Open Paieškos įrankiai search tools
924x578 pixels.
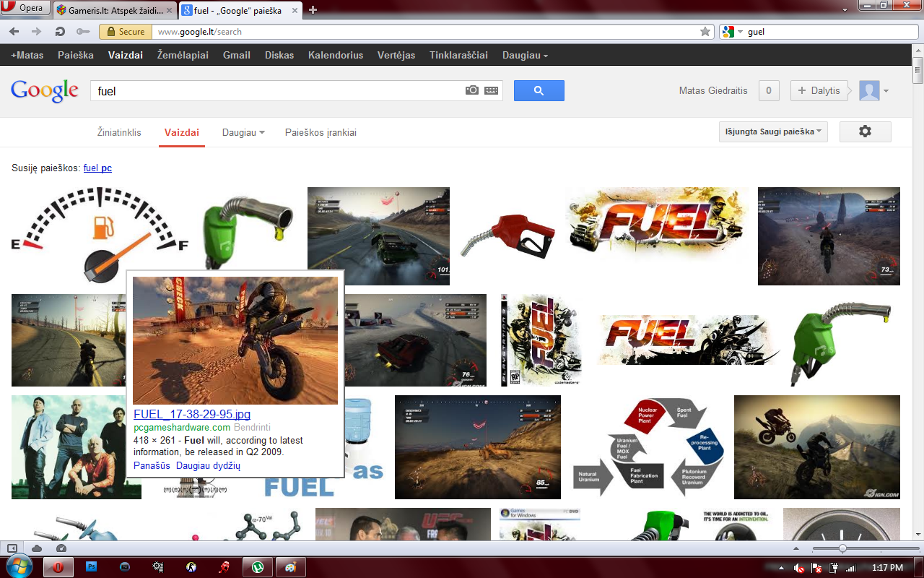321,132
